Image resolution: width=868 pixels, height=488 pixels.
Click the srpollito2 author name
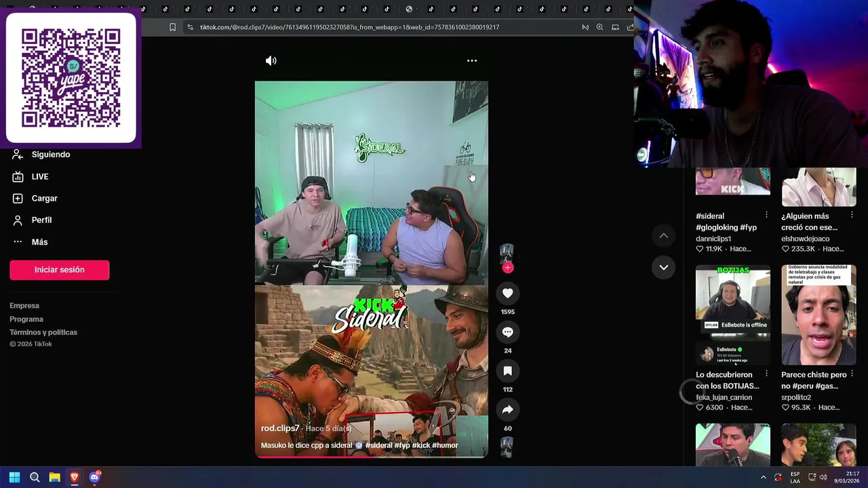(x=796, y=397)
